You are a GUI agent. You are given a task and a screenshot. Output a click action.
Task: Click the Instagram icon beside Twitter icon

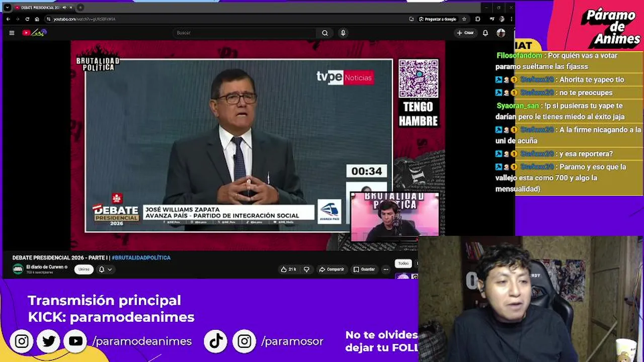click(22, 341)
